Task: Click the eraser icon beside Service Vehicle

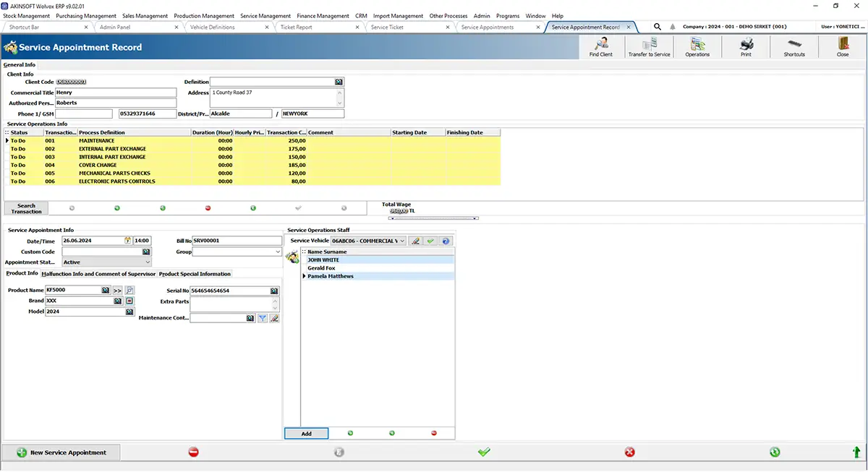Action: tap(416, 241)
